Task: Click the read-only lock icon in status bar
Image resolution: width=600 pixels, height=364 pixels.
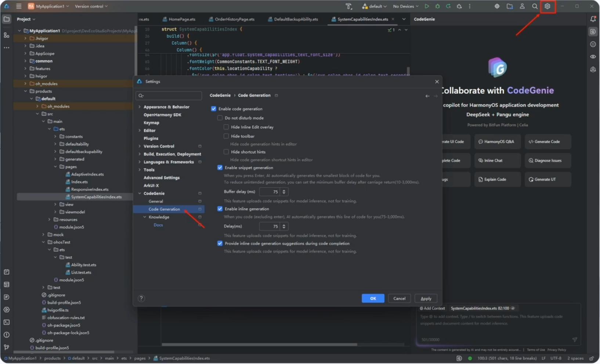Action: [592, 358]
